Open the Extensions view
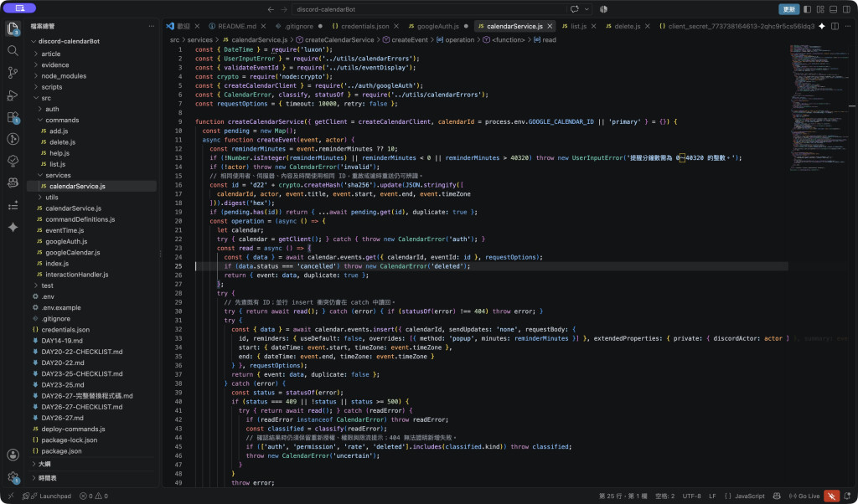Viewport: 858px width, 504px height. (x=13, y=117)
